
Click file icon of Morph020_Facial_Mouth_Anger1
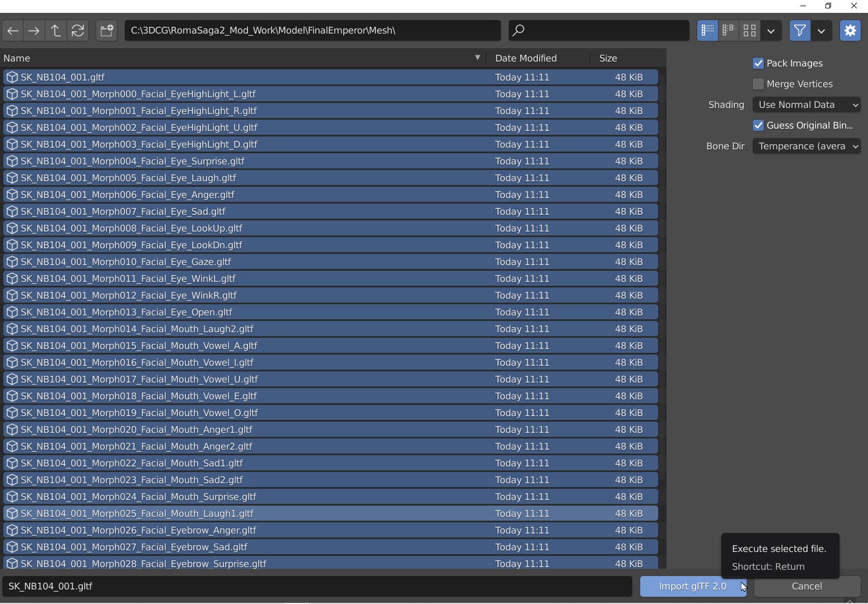[x=12, y=430]
